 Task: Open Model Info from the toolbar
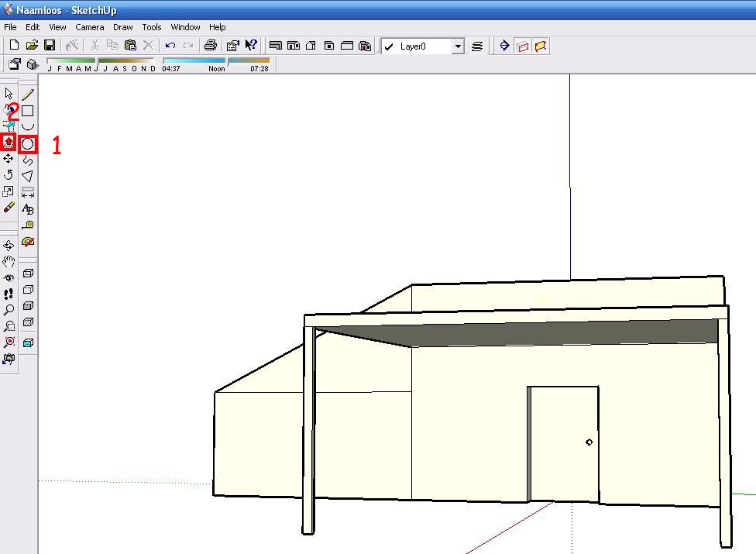pyautogui.click(x=233, y=45)
